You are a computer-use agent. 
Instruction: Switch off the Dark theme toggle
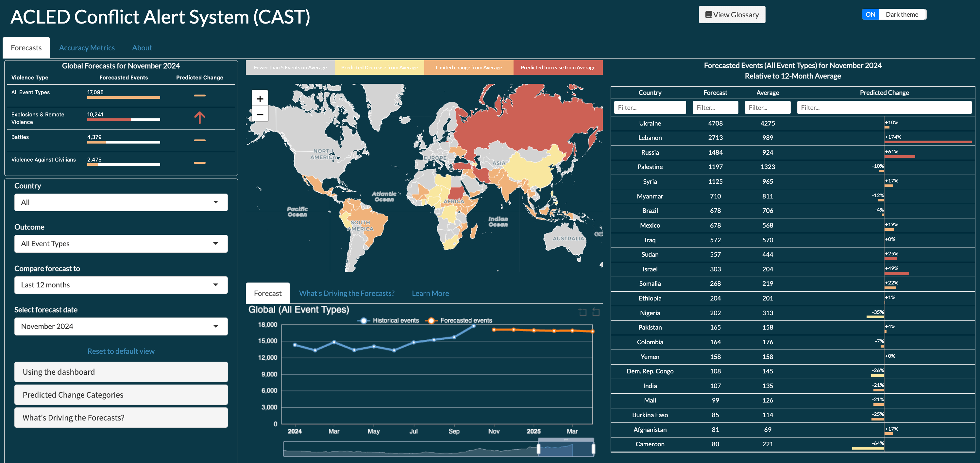pyautogui.click(x=894, y=14)
